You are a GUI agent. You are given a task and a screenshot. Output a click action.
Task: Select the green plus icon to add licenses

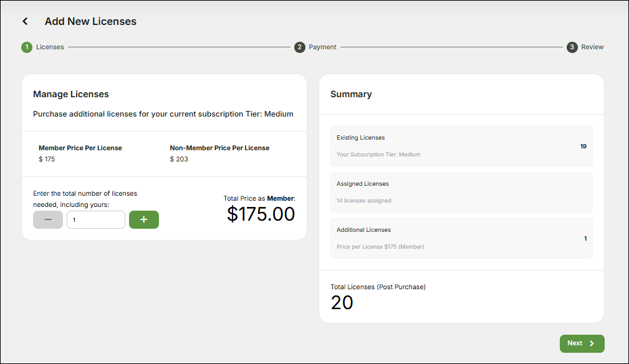(144, 219)
